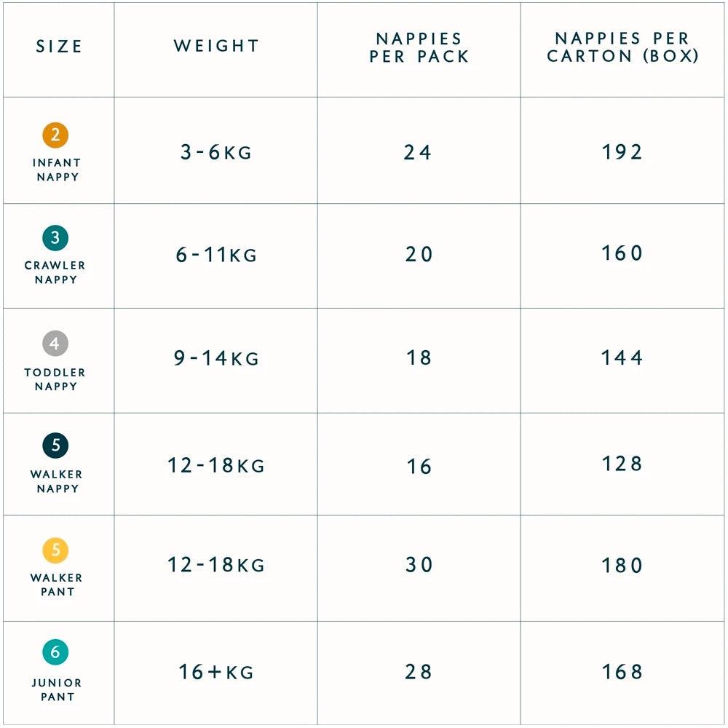Image resolution: width=728 pixels, height=728 pixels.
Task: Click the 30 nappies per pack value
Action: [x=419, y=565]
